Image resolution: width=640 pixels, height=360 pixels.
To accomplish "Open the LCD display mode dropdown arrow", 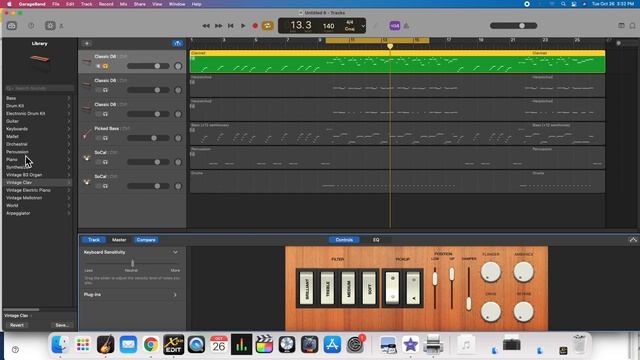I will pyautogui.click(x=363, y=26).
